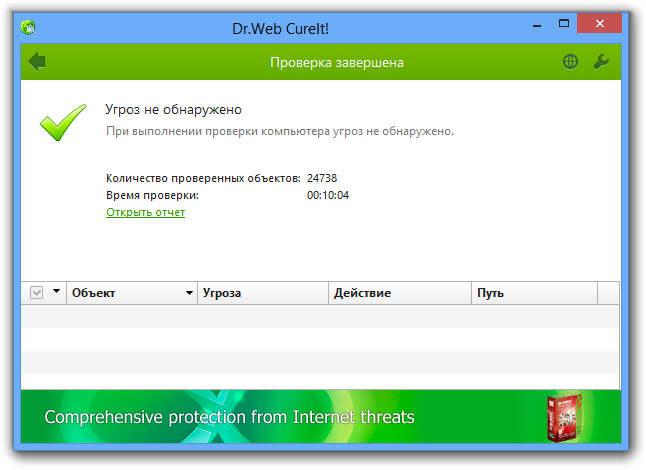This screenshot has width=646, height=470.
Task: Open the language globe menu
Action: point(570,62)
